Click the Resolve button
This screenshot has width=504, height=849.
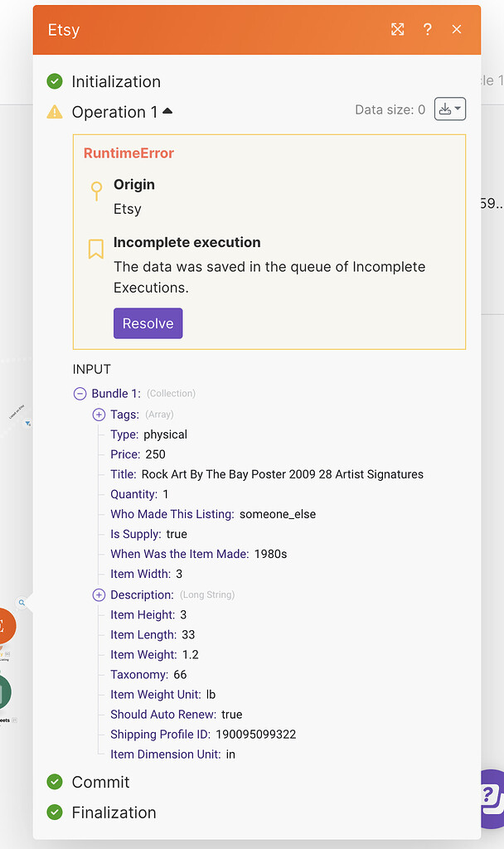coord(148,323)
